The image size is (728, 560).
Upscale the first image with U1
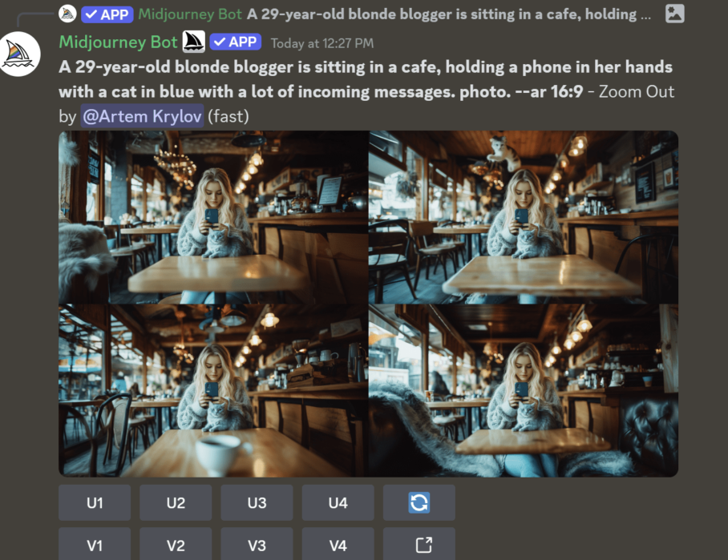pyautogui.click(x=95, y=502)
